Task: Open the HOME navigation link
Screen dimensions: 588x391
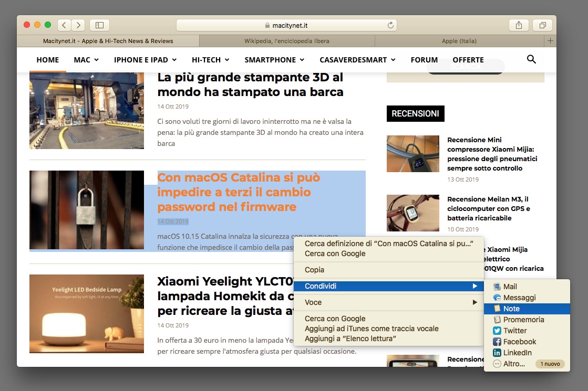Action: click(48, 60)
